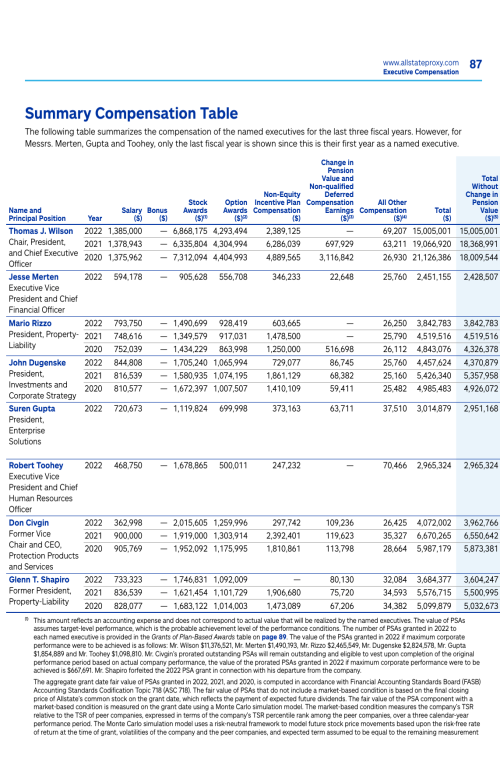
Task: Click the Stock Awards column header
Action: [196, 210]
